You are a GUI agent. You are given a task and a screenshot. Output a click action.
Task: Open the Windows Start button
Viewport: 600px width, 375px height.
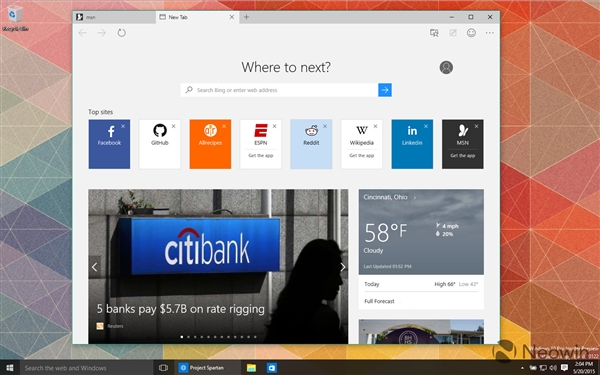(10, 368)
